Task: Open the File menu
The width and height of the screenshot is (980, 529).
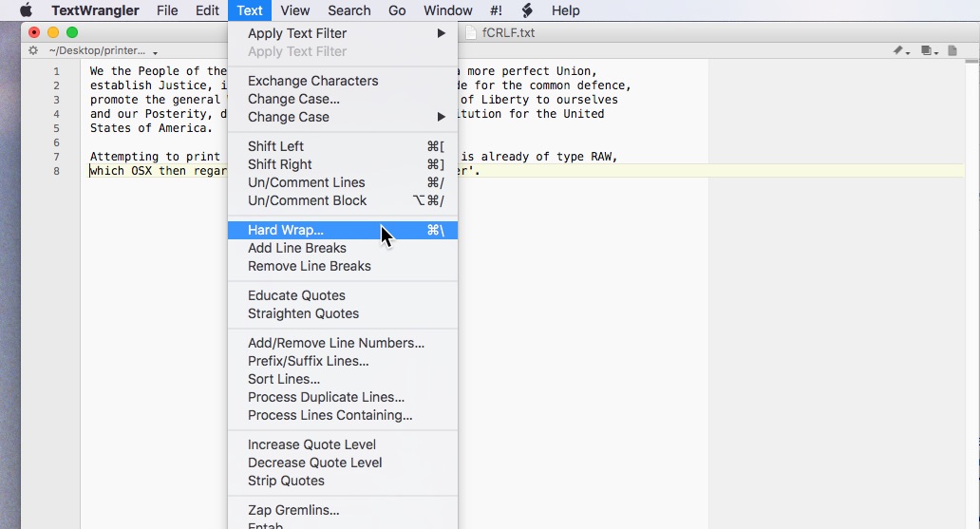Action: pyautogui.click(x=167, y=10)
